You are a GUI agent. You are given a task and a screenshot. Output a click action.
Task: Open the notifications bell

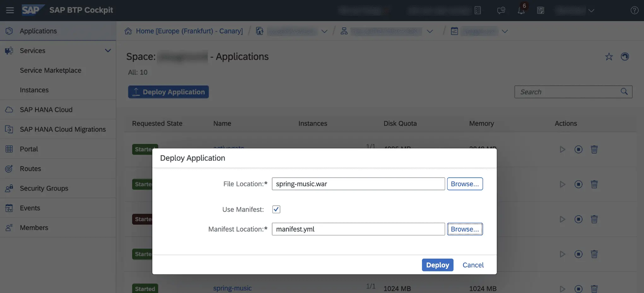tap(521, 10)
